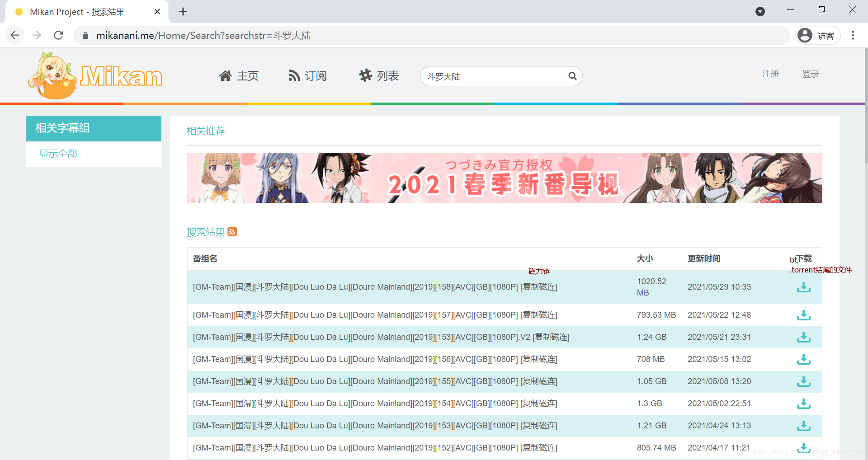Click the date 2021/05/22 12:48

[719, 315]
